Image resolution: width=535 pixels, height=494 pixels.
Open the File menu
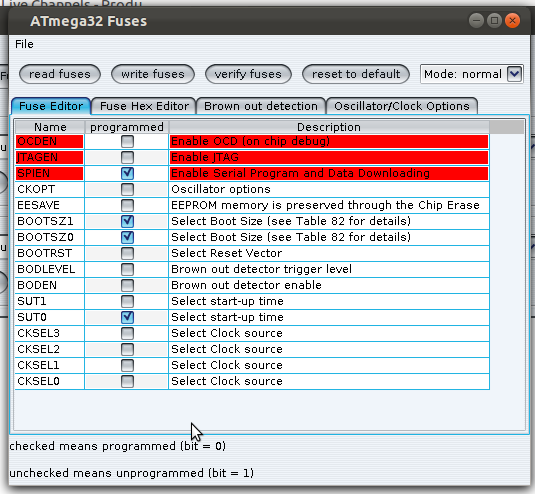click(24, 44)
